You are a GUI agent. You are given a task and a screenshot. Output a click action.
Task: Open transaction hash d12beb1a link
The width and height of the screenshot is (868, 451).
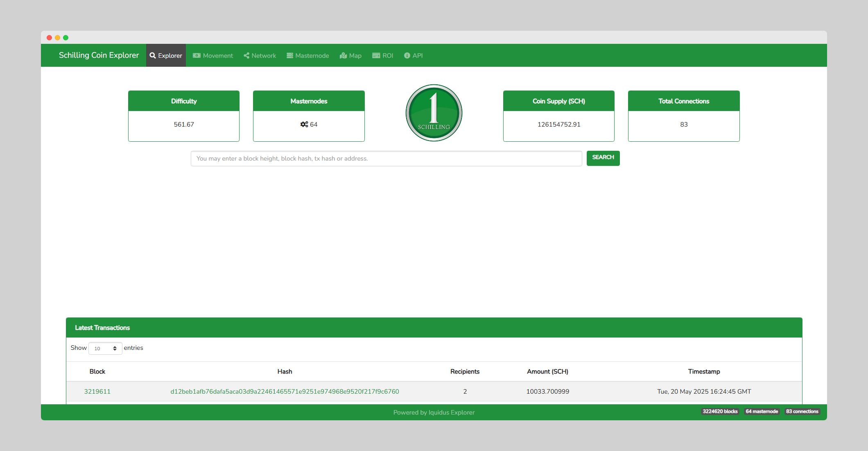[x=285, y=392]
